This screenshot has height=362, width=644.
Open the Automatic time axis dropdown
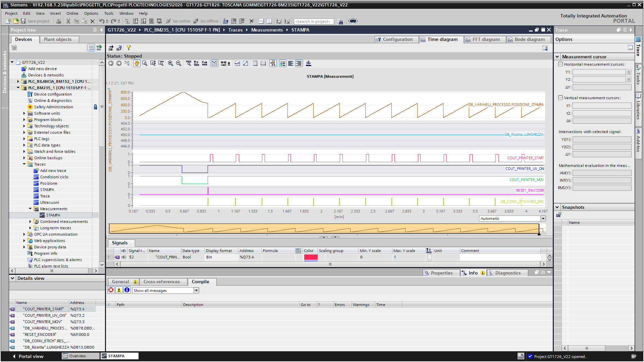[x=543, y=219]
